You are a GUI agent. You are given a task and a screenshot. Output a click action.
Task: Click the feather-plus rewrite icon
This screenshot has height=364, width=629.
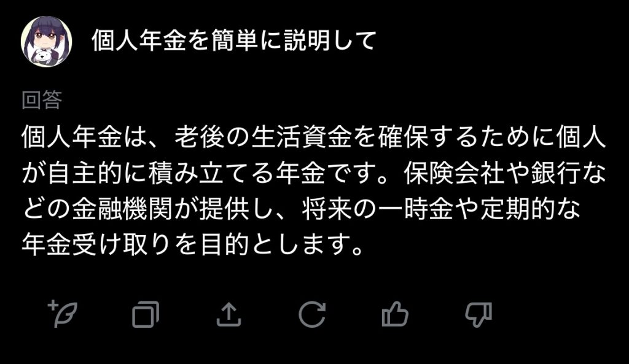click(62, 314)
